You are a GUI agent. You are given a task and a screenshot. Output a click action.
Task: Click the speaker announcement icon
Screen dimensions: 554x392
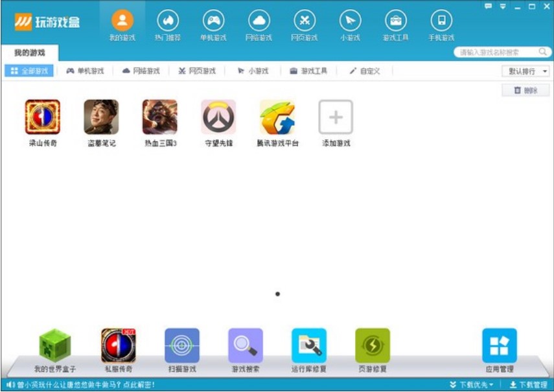click(x=10, y=385)
